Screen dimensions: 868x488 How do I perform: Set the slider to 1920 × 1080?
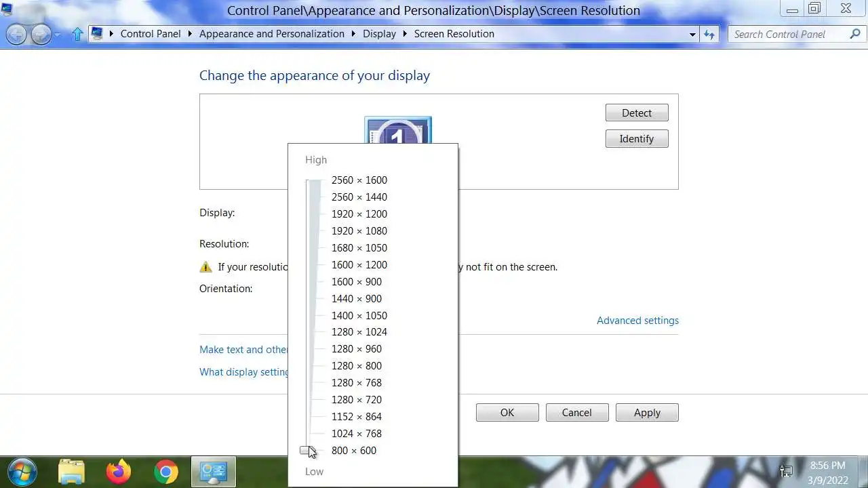[359, 231]
